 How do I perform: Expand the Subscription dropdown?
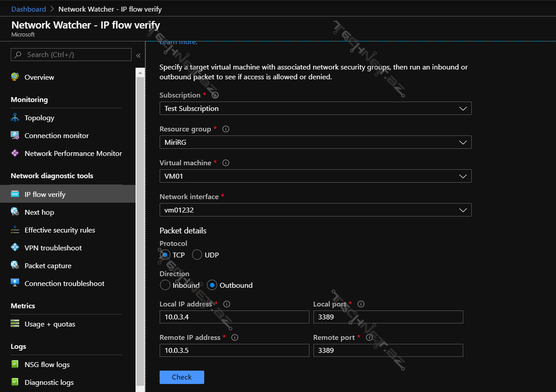(x=315, y=109)
